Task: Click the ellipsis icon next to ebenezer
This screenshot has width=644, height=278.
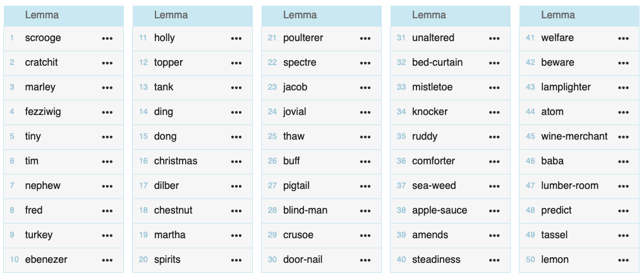Action: 107,260
